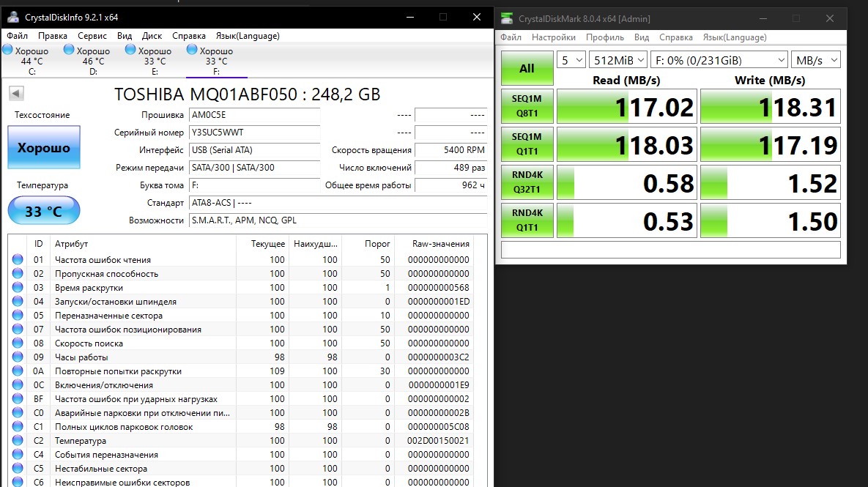
Task: Click status orb for attribute BF
Action: (18, 398)
